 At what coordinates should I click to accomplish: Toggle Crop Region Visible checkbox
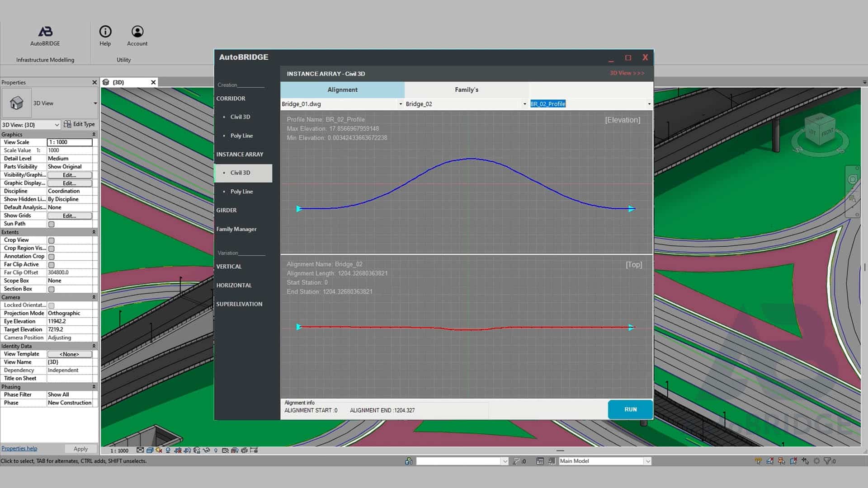pyautogui.click(x=52, y=249)
